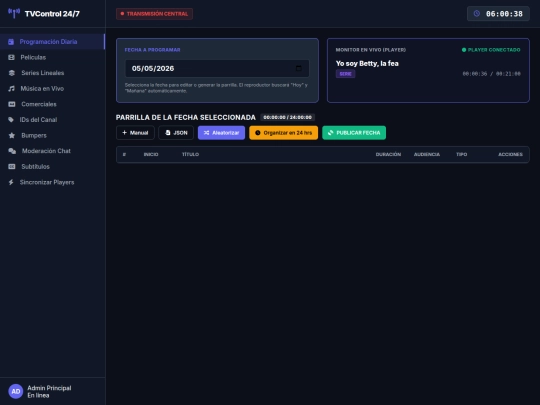540x405 pixels.
Task: Click the AUDIENCIA column header
Action: click(427, 154)
